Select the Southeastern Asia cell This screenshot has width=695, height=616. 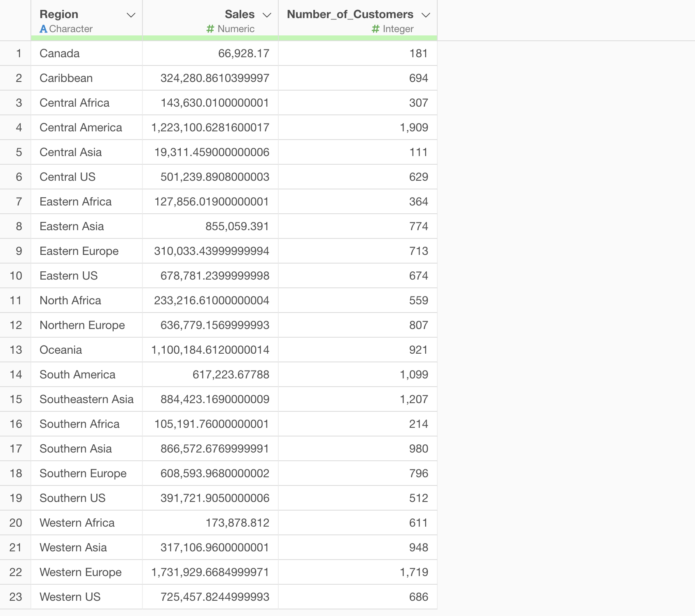point(86,399)
